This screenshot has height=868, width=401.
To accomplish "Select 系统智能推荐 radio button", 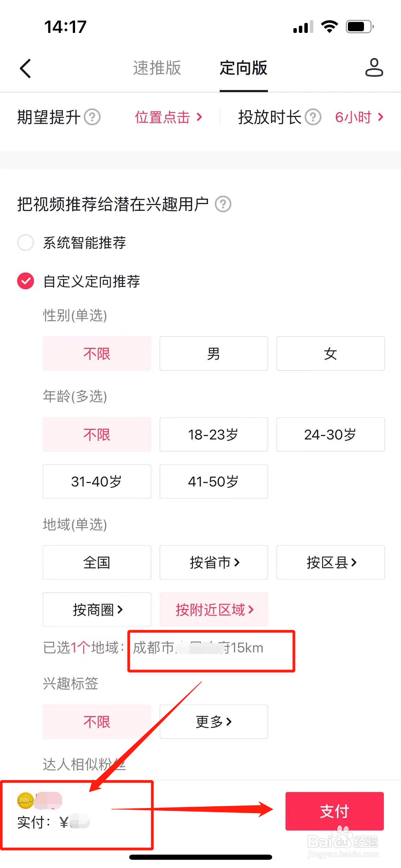I will tap(26, 243).
